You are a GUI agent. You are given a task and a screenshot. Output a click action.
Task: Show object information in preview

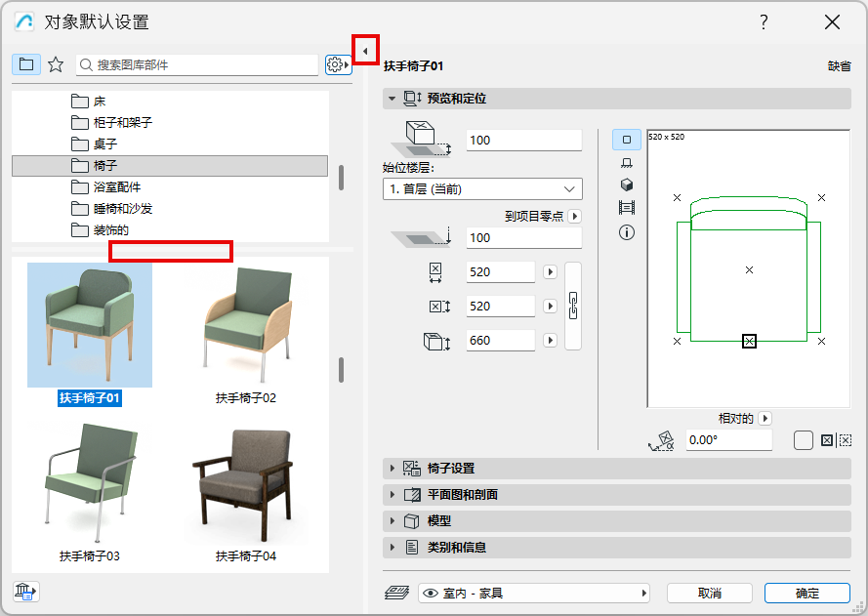[627, 232]
